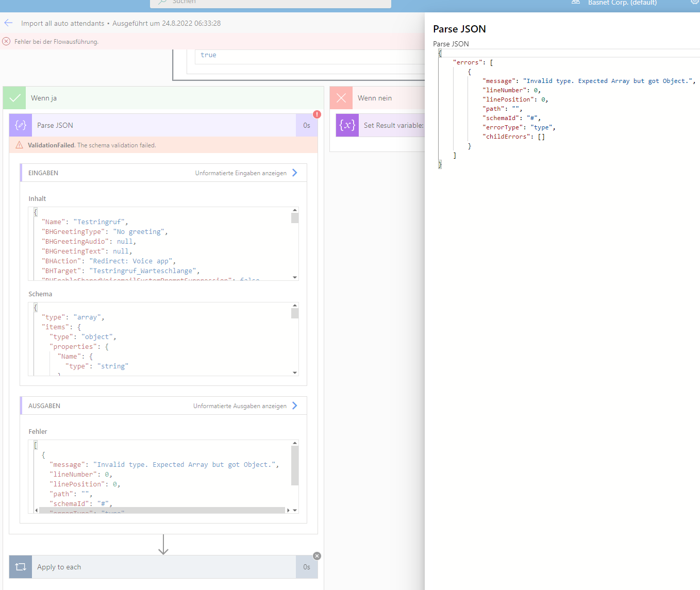Screen dimensions: 700x590
Task: Click the Suchen search field
Action: [x=271, y=3]
